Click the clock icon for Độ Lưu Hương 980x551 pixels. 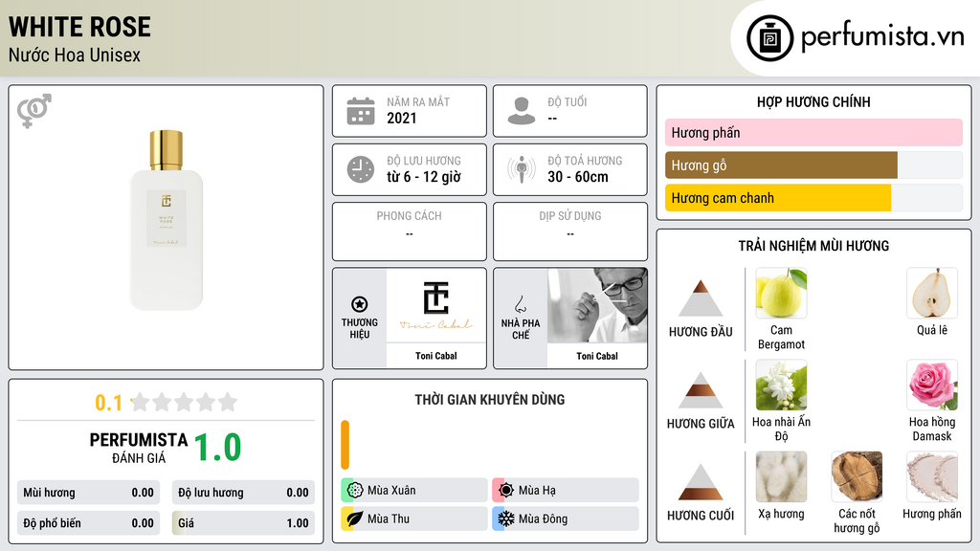point(361,169)
